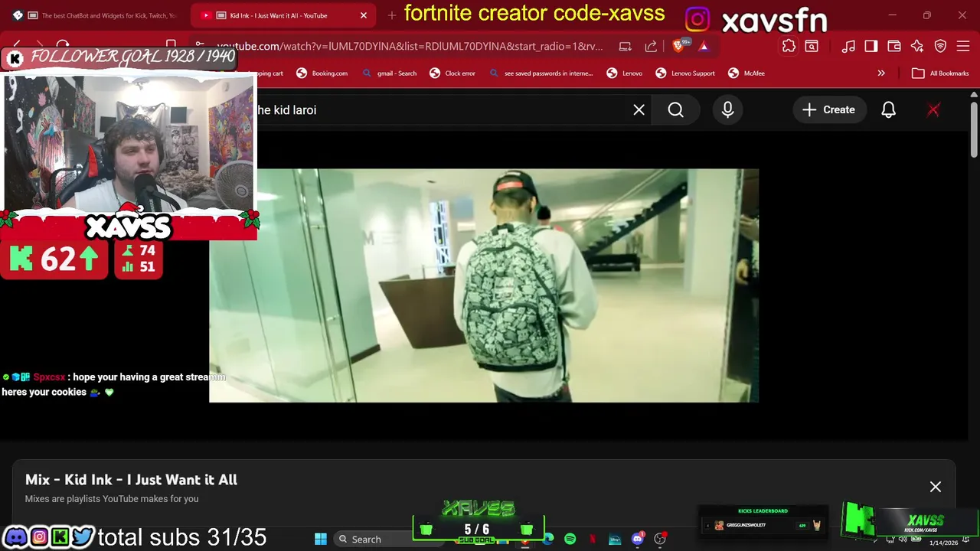Open the gmail - Search bookmark
980x551 pixels.
click(389, 73)
